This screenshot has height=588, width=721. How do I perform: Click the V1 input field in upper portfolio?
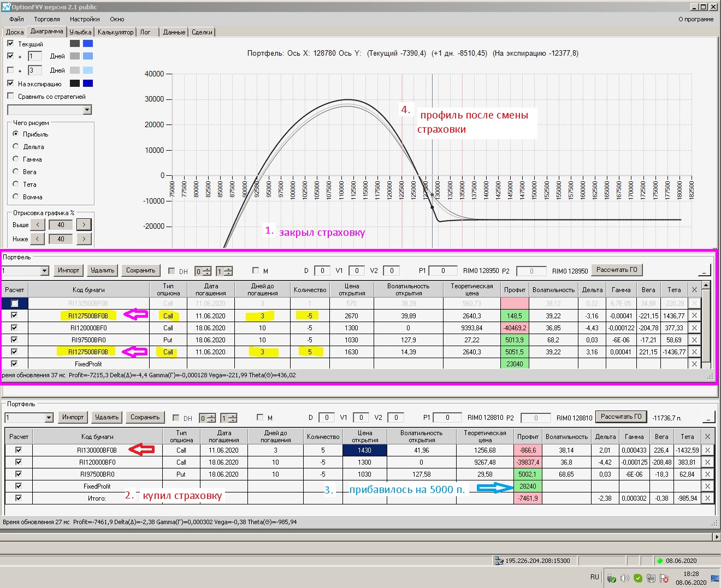click(x=357, y=270)
